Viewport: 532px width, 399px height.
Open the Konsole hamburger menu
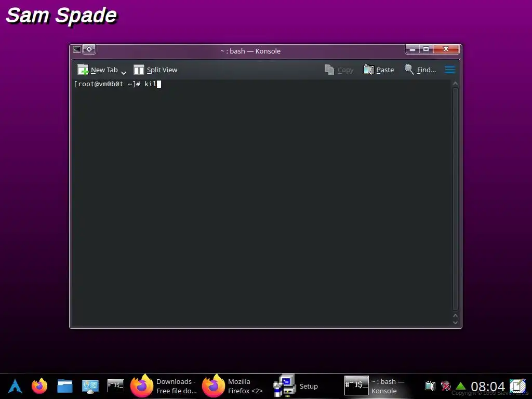(x=450, y=70)
